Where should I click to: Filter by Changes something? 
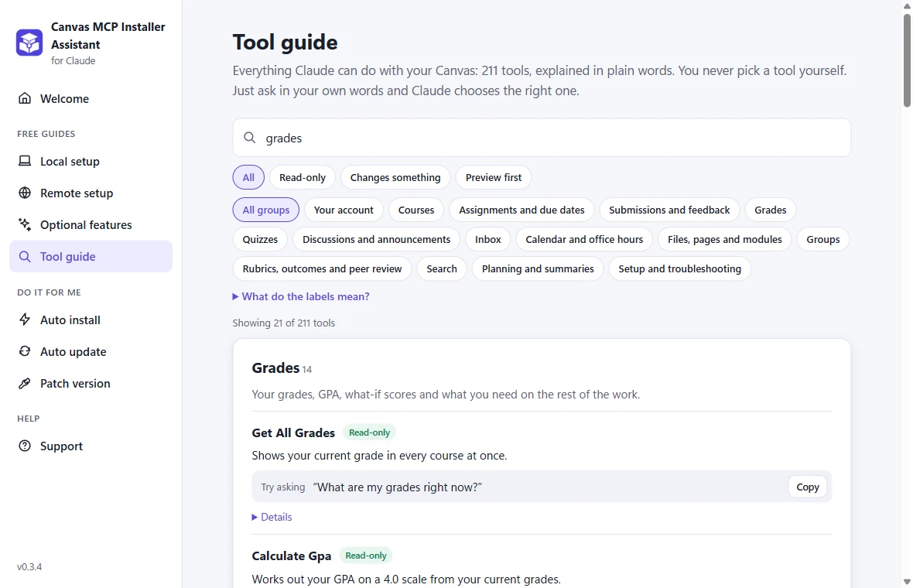click(395, 178)
